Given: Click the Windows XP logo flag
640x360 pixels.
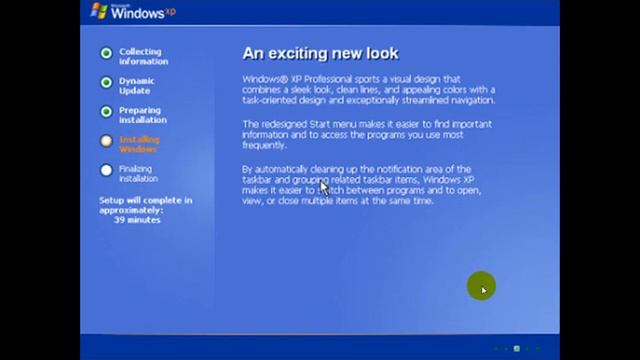Looking at the screenshot, I should pos(99,11).
